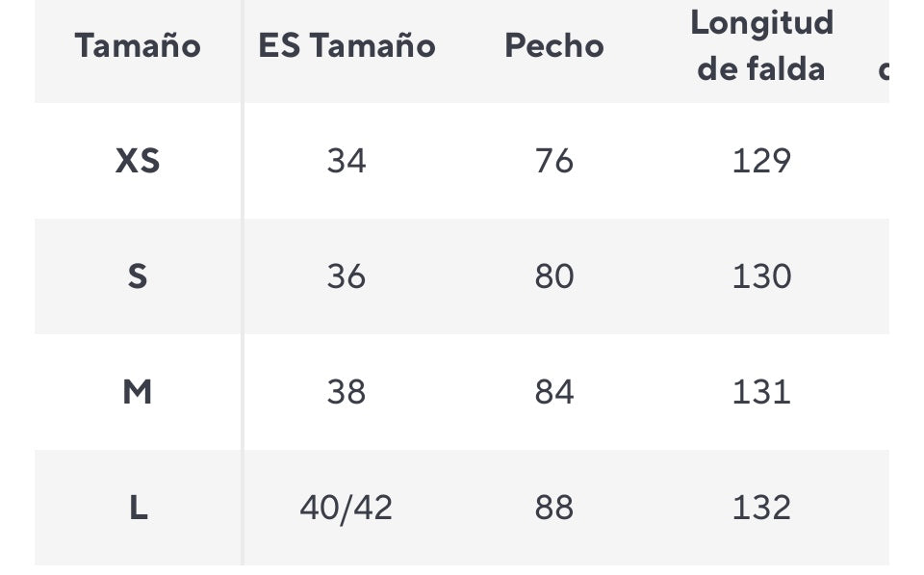
Task: Click the Pecho column header
Action: 554,45
